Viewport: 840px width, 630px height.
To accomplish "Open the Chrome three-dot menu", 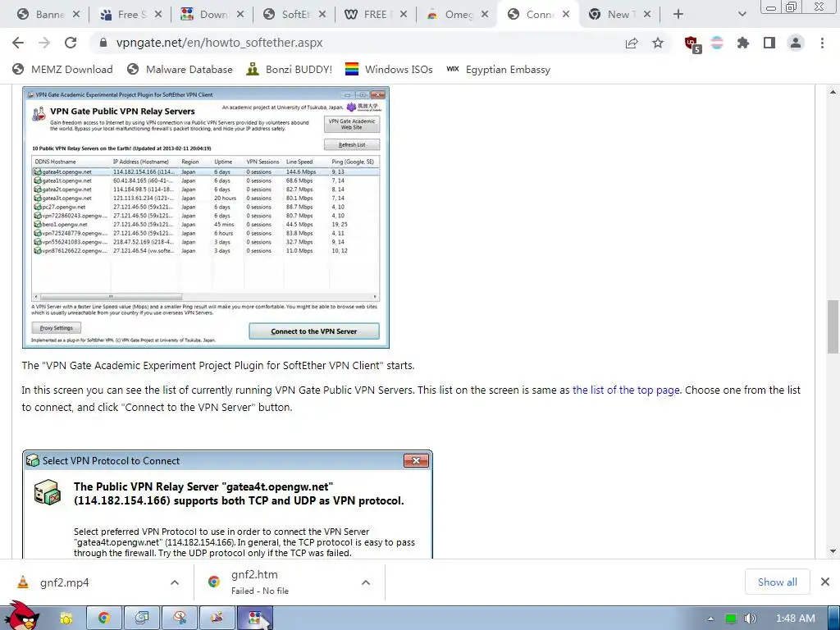I will click(822, 43).
